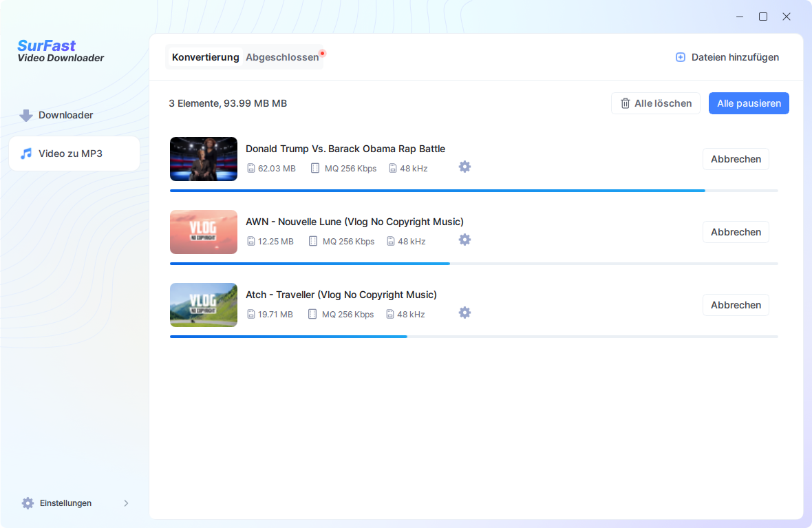Click the AWN Nouvelle Lune pink thumbnail
This screenshot has width=812, height=528.
click(204, 232)
